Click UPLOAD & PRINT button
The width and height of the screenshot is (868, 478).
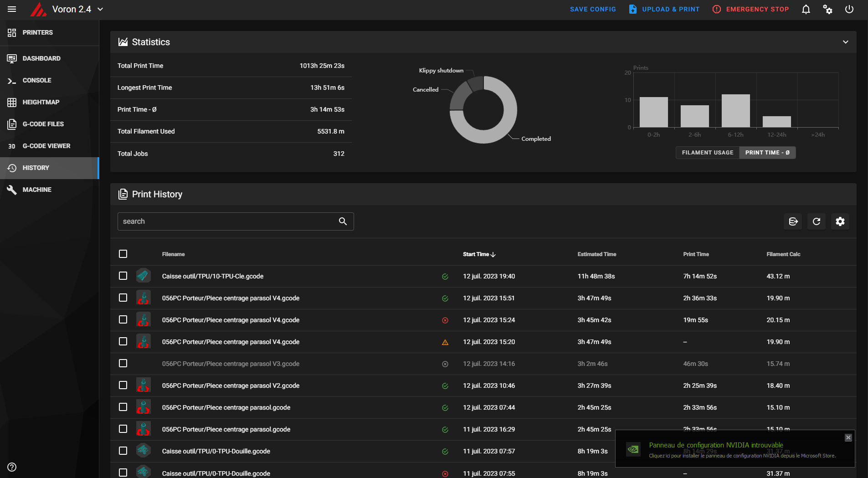[x=664, y=9]
